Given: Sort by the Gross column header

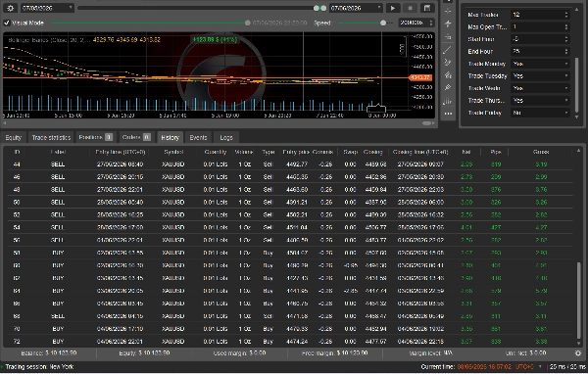Looking at the screenshot, I should [540, 152].
